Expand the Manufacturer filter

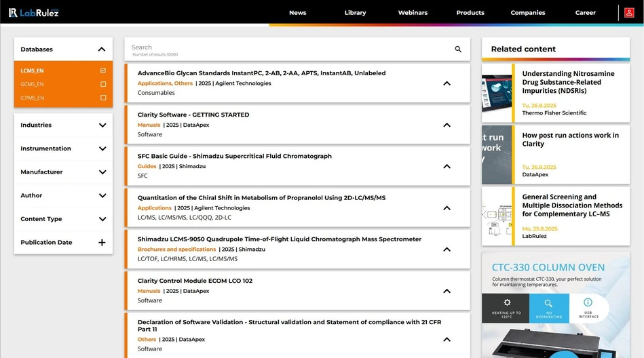[x=102, y=172]
